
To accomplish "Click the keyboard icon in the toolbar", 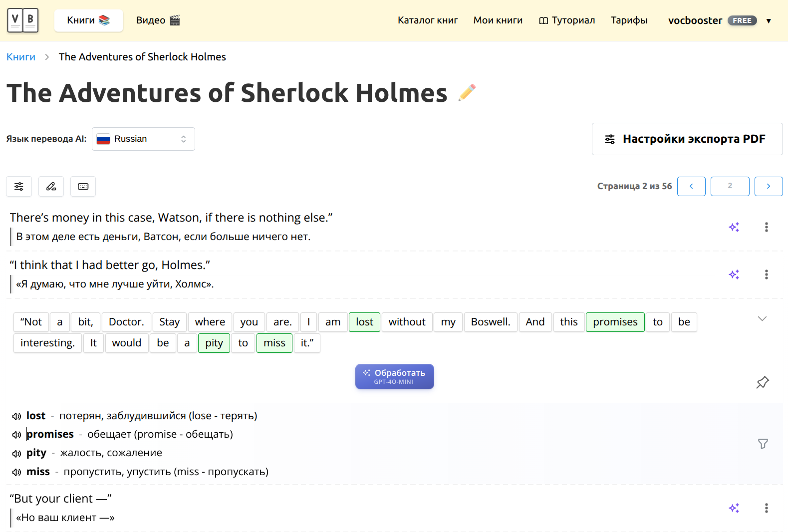I will click(83, 187).
